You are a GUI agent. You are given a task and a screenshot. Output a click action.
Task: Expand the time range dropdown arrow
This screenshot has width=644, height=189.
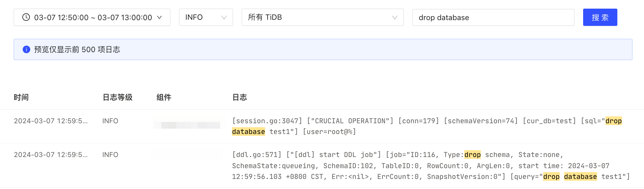pos(159,17)
